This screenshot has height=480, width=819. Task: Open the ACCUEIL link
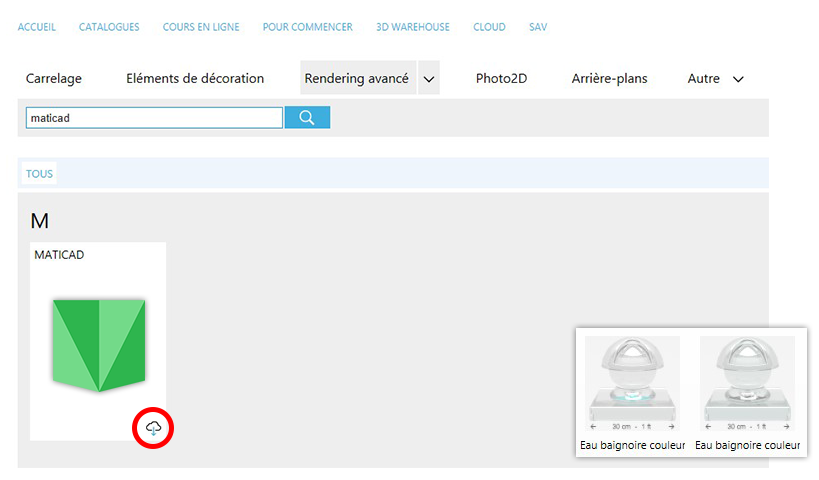[37, 27]
